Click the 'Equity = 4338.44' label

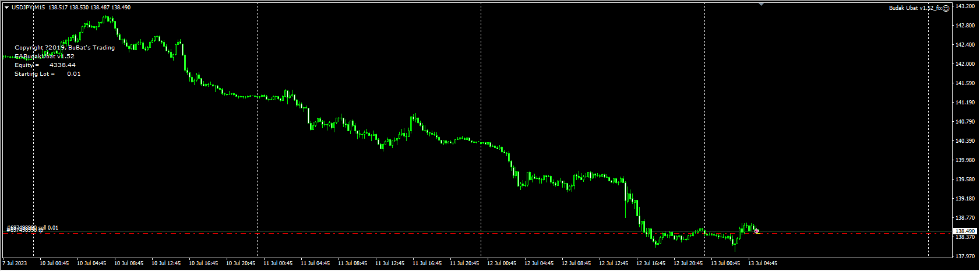click(45, 65)
